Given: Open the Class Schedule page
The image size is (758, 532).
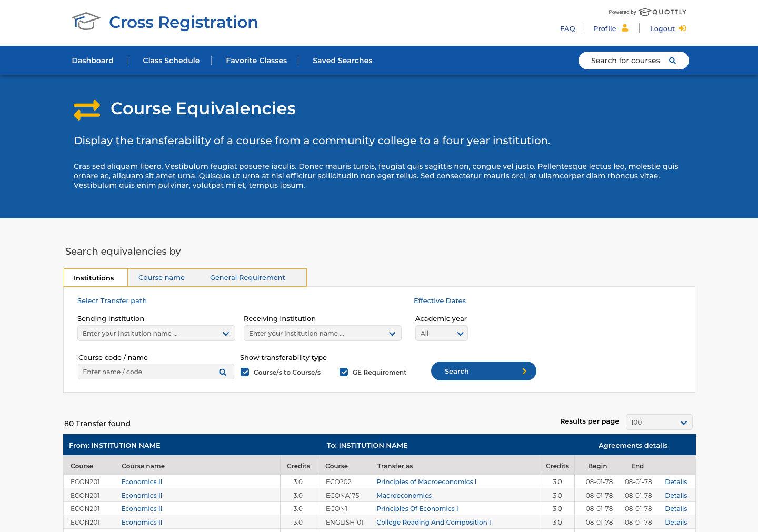Looking at the screenshot, I should (x=171, y=60).
